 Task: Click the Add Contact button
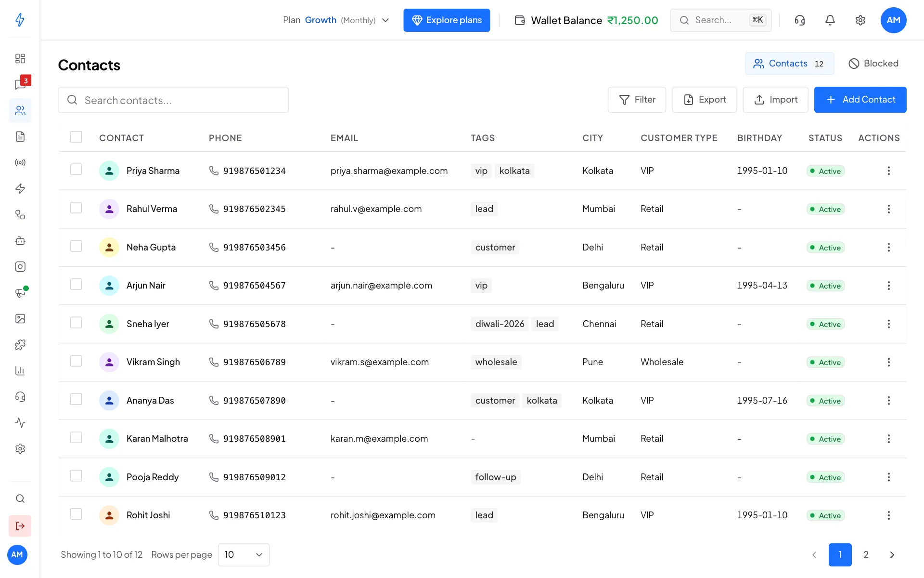click(860, 100)
